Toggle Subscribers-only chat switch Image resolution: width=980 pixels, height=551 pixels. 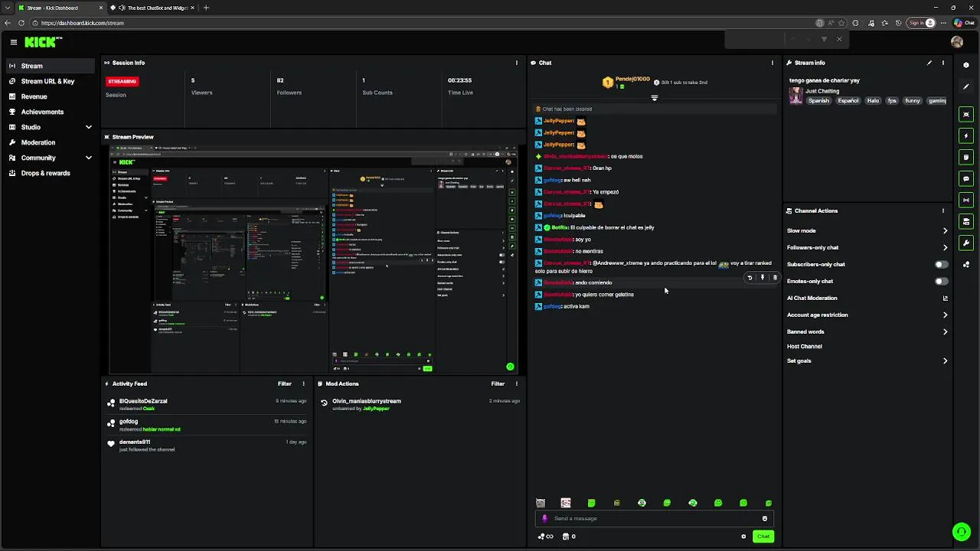[942, 264]
